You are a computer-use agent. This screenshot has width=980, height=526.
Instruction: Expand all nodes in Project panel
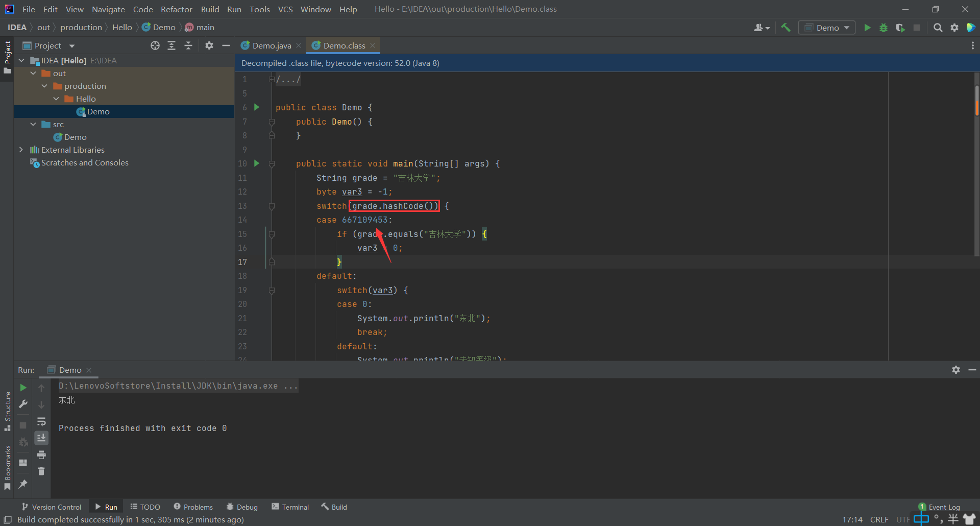[x=171, y=45]
